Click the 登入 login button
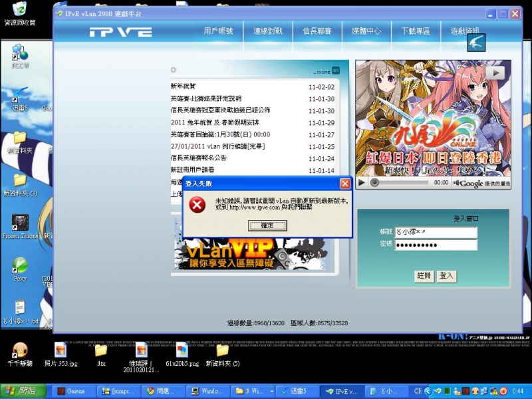The image size is (532, 399). tap(446, 276)
